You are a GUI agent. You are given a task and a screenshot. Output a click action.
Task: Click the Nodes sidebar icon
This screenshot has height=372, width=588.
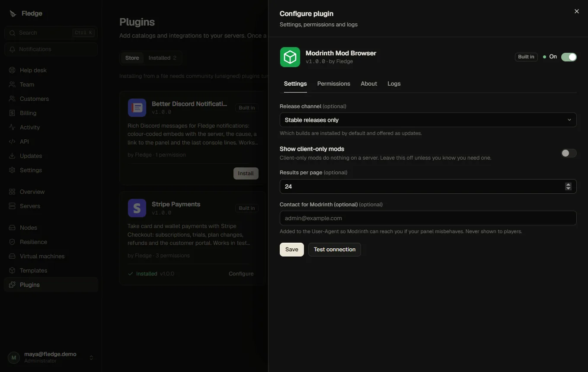click(x=12, y=228)
